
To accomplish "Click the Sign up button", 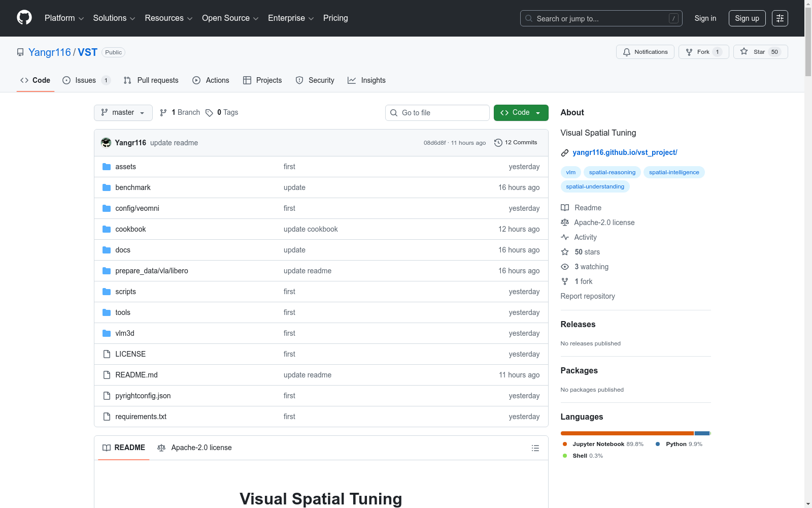I will 747,18.
